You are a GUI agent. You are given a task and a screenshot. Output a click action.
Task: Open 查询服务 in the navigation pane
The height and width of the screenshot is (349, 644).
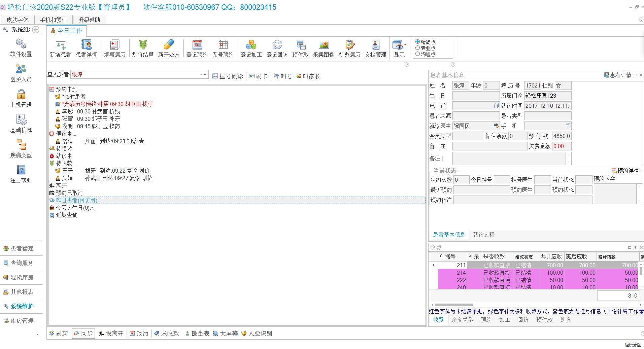click(x=22, y=263)
